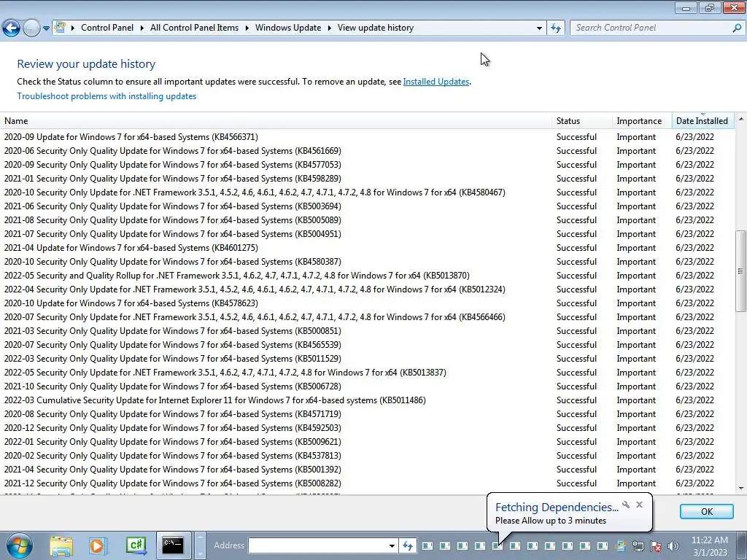747x560 pixels.
Task: Select the KB5004951 update row
Action: (x=367, y=233)
